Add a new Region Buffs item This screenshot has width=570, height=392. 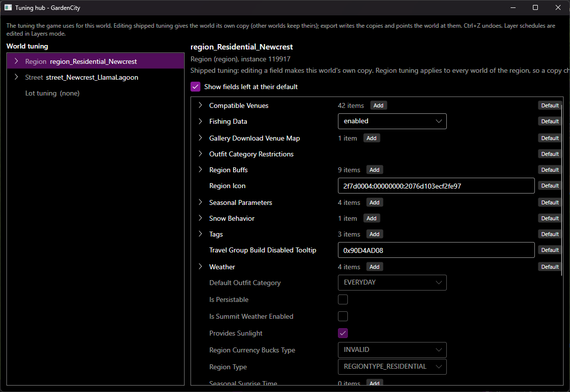[375, 170]
